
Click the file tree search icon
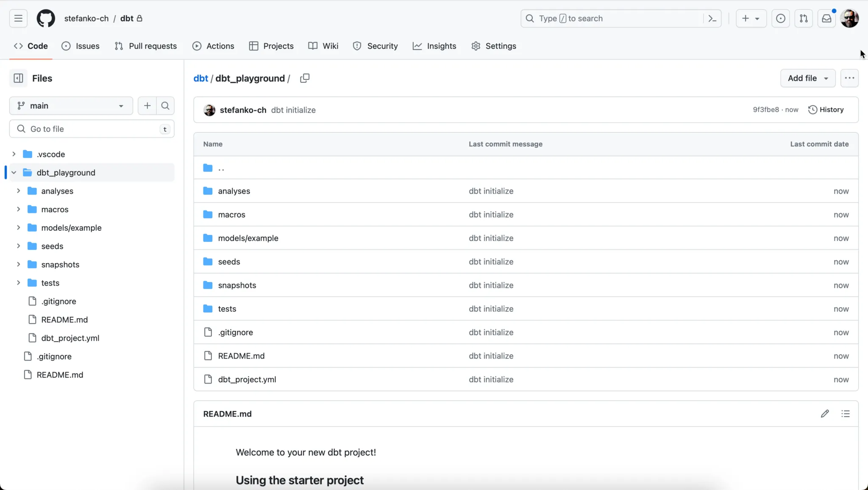[165, 106]
